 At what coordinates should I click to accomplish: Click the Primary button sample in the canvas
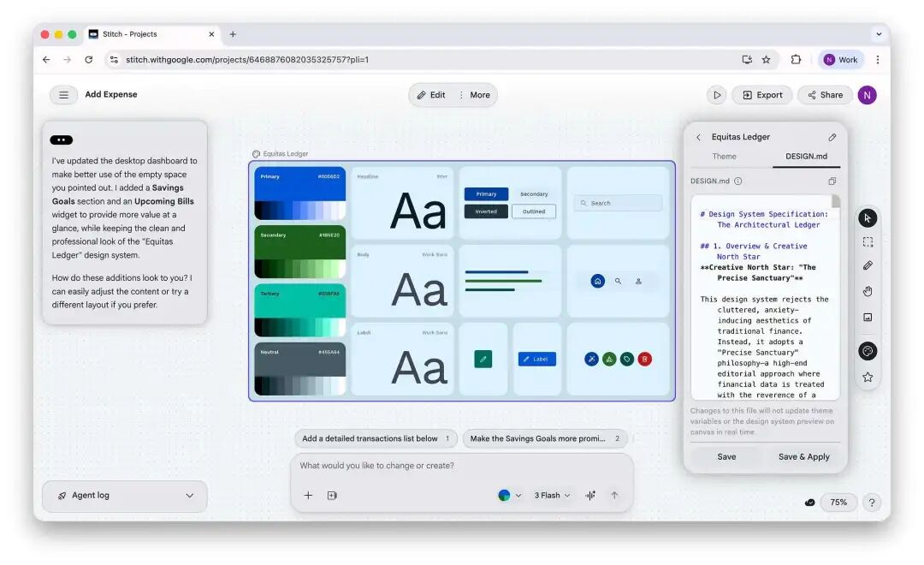486,194
